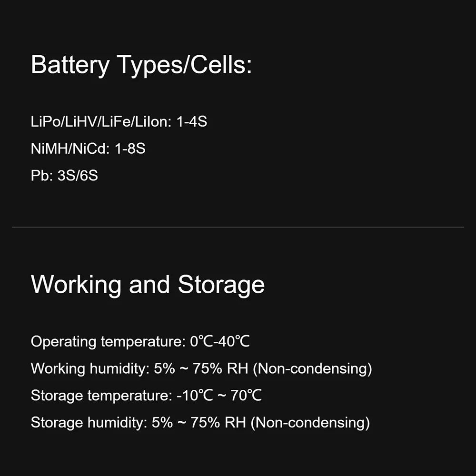Select the "NiMH/NiCd" battery label
The width and height of the screenshot is (476, 476).
70,149
